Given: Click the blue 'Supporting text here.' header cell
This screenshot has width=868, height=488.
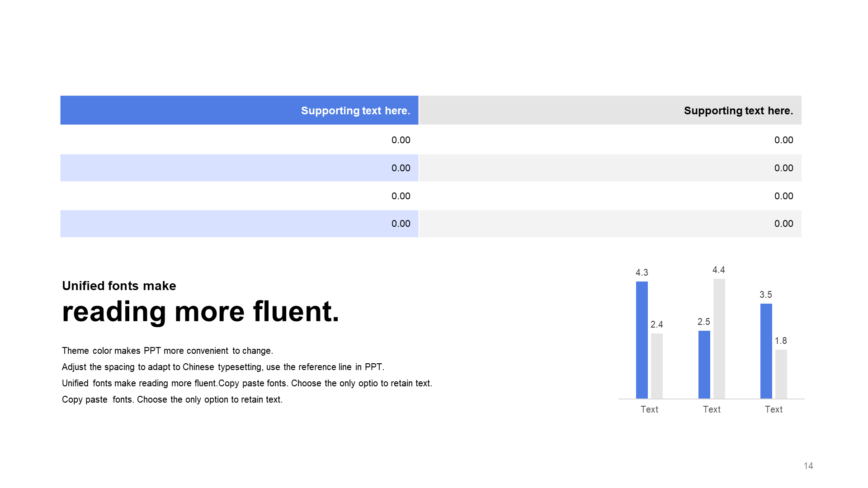Looking at the screenshot, I should [x=239, y=110].
